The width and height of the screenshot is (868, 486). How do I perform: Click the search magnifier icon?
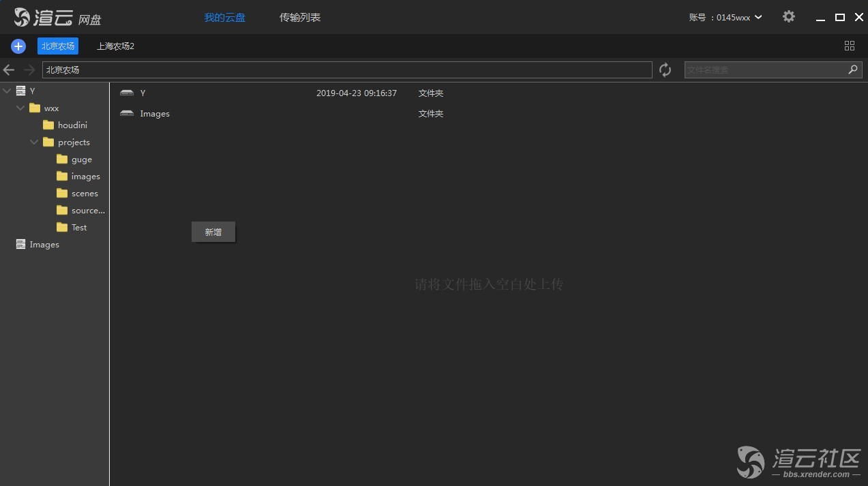(852, 70)
